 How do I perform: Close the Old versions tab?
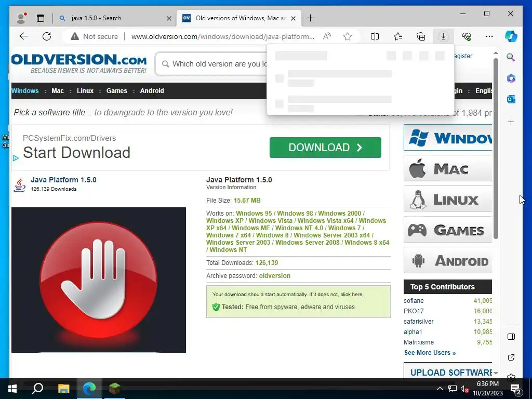click(x=294, y=18)
